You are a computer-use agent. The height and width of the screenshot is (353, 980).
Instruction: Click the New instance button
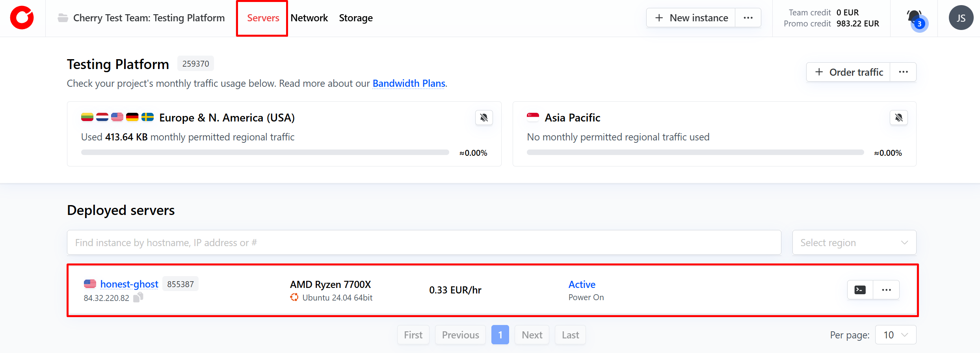[x=691, y=18]
